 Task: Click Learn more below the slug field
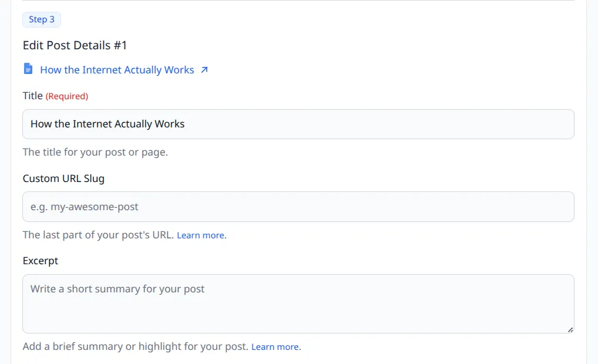pos(200,235)
